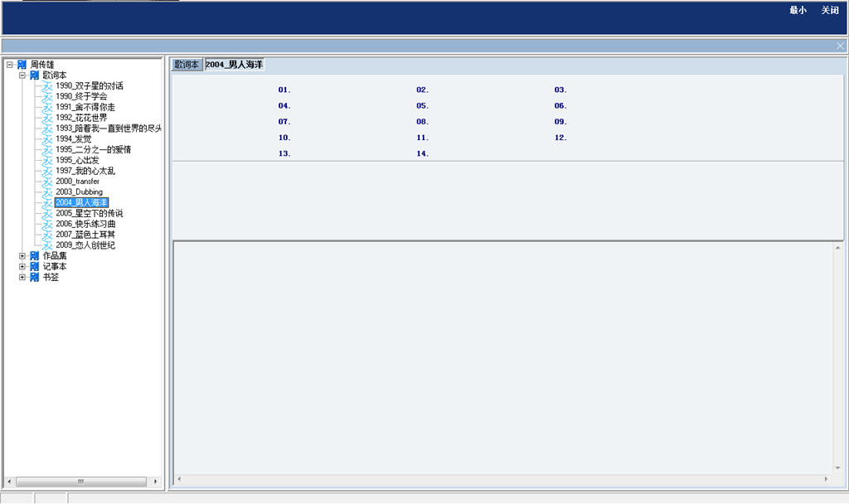Viewport: 849px width, 504px height.
Task: Select album 1995_心出发
Action: tap(77, 160)
